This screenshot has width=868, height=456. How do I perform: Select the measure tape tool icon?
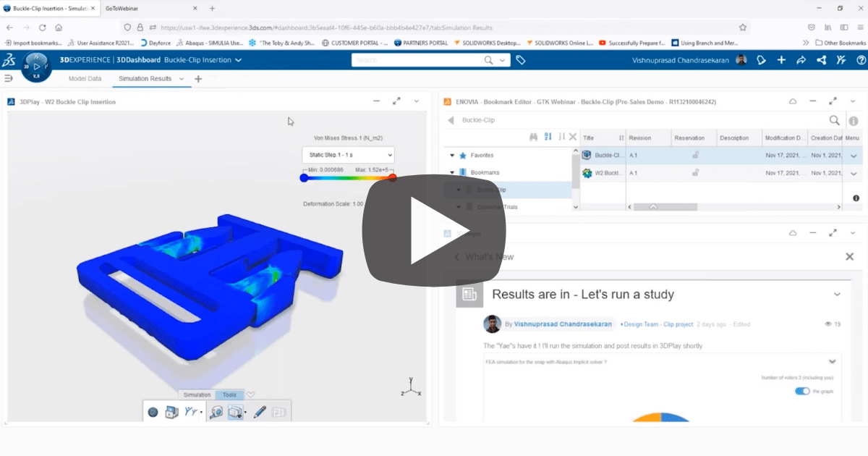tap(216, 412)
